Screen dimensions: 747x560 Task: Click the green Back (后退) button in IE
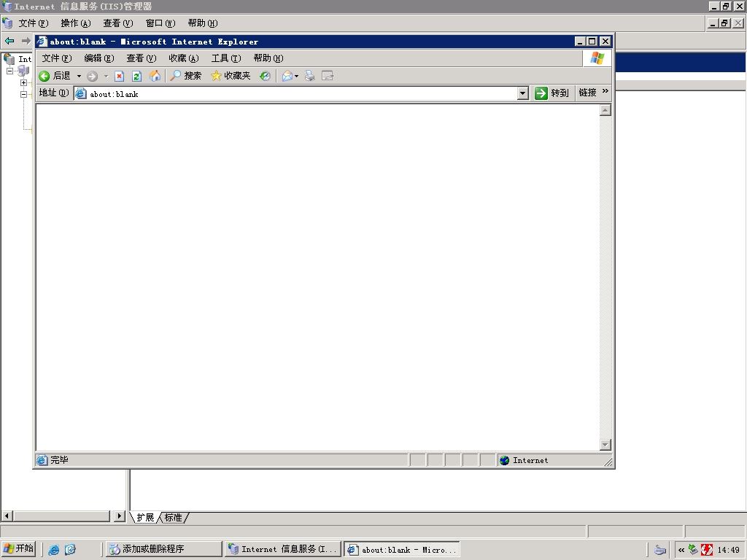[54, 76]
